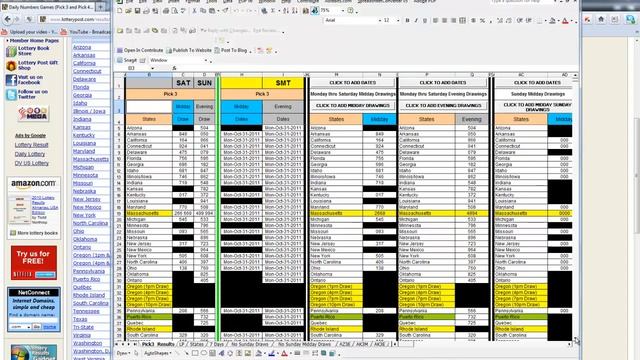Apply percent style formatting

tap(482, 20)
